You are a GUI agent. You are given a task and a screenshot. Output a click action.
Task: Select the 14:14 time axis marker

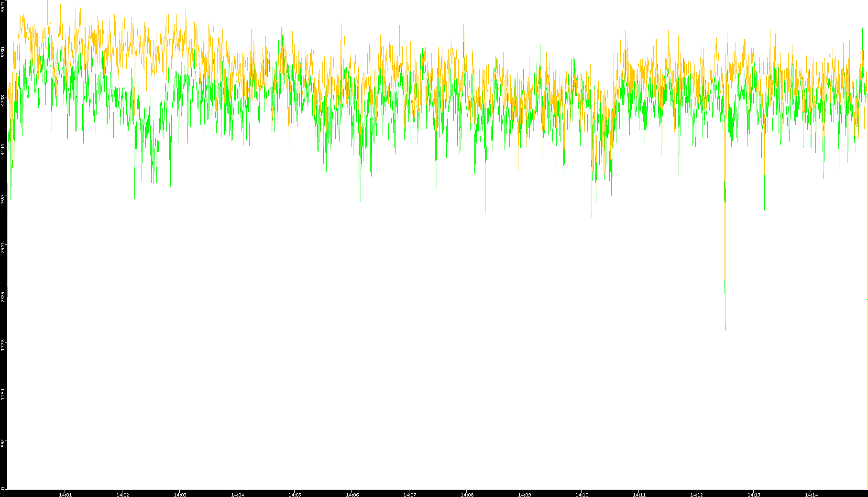tap(811, 494)
